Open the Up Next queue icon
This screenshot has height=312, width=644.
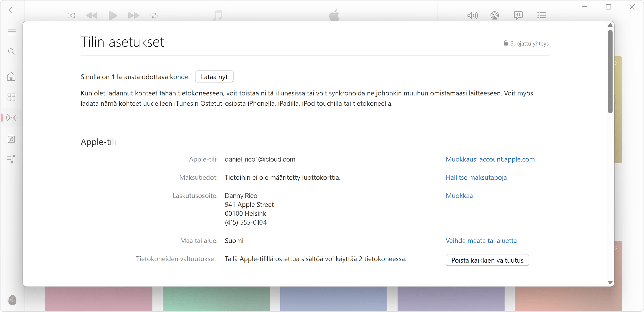pyautogui.click(x=542, y=16)
